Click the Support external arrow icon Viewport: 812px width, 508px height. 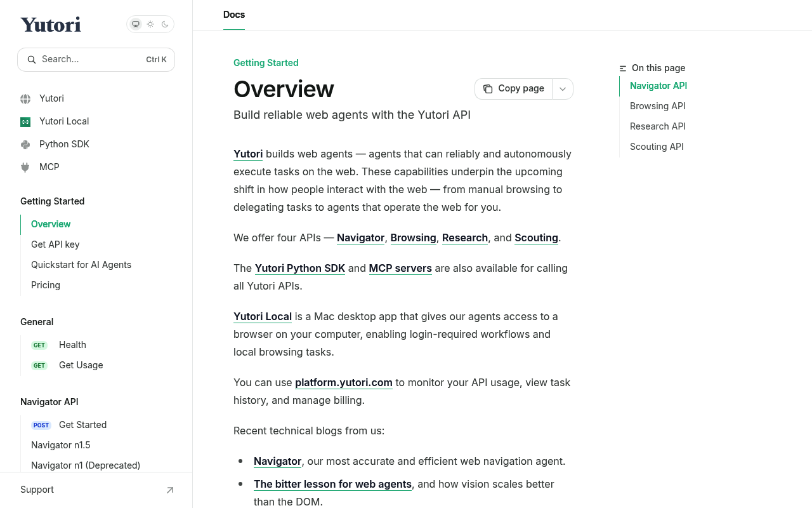click(x=170, y=490)
